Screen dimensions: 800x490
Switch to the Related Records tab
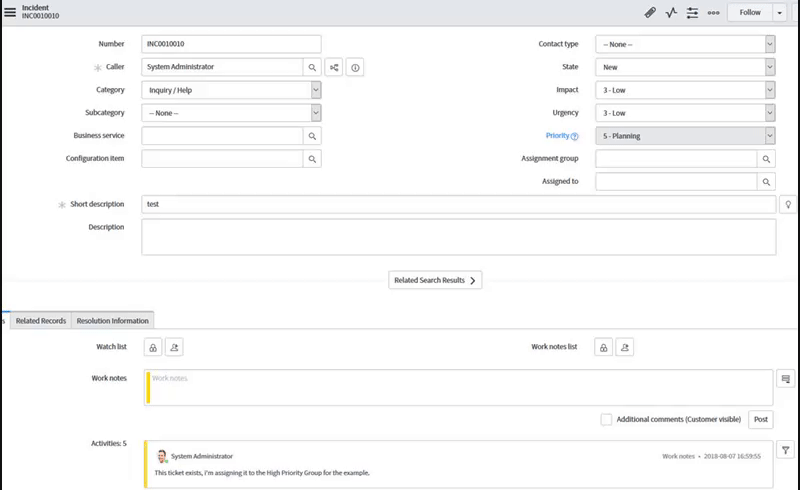pos(41,321)
